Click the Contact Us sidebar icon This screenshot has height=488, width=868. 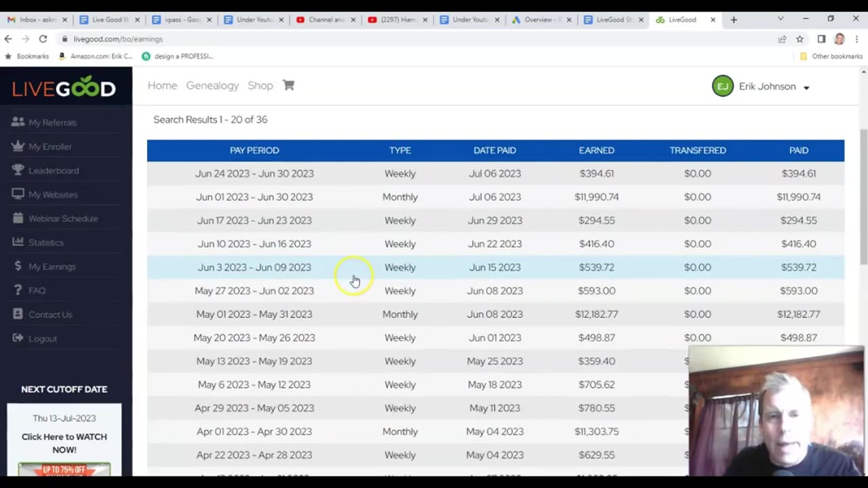pos(18,314)
